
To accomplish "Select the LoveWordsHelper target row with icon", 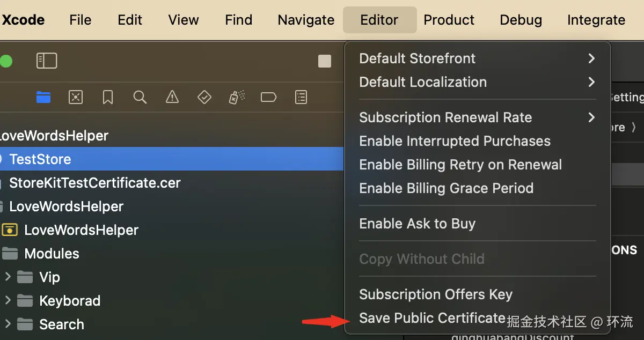I will tap(172, 230).
